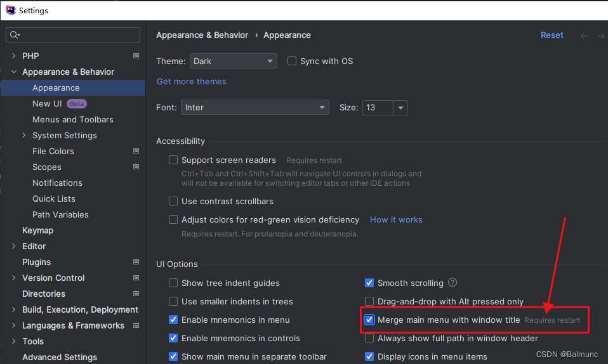
Task: Uncheck Display icons in menu items
Action: tap(369, 356)
